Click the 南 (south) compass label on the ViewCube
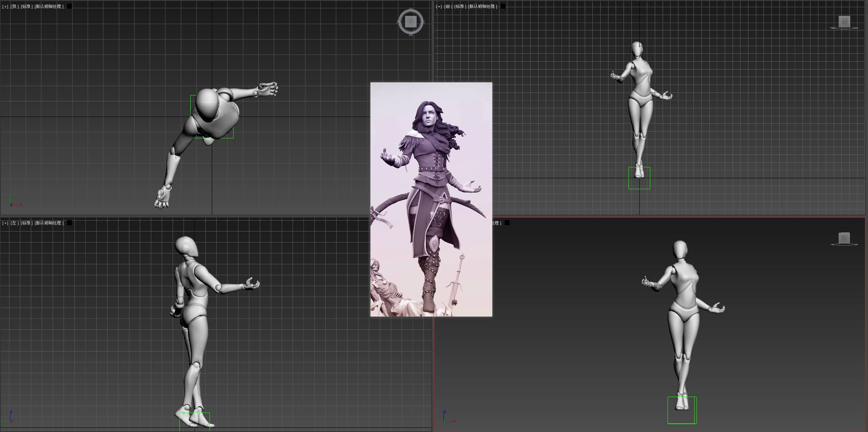Viewport: 868px width, 432px height. pos(411,34)
